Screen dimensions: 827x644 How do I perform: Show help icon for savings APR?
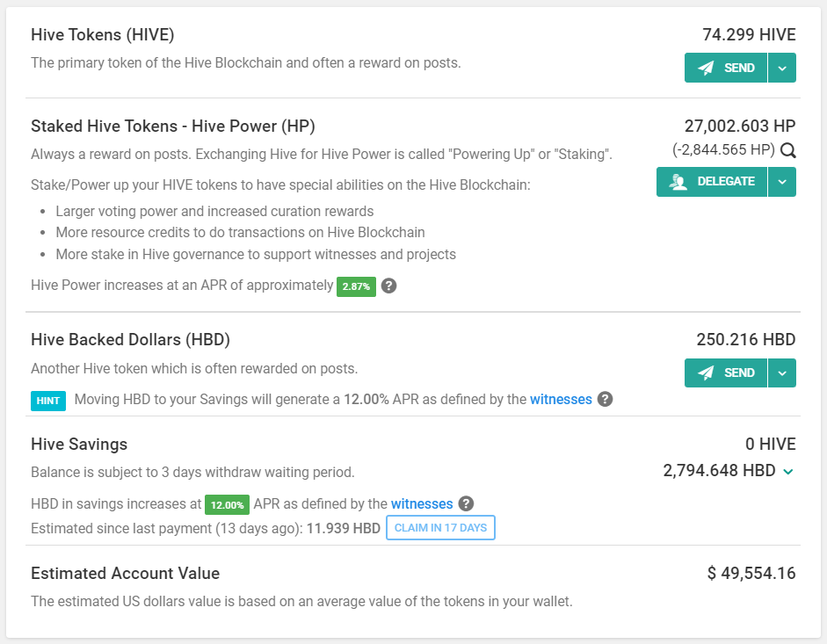pyautogui.click(x=466, y=503)
